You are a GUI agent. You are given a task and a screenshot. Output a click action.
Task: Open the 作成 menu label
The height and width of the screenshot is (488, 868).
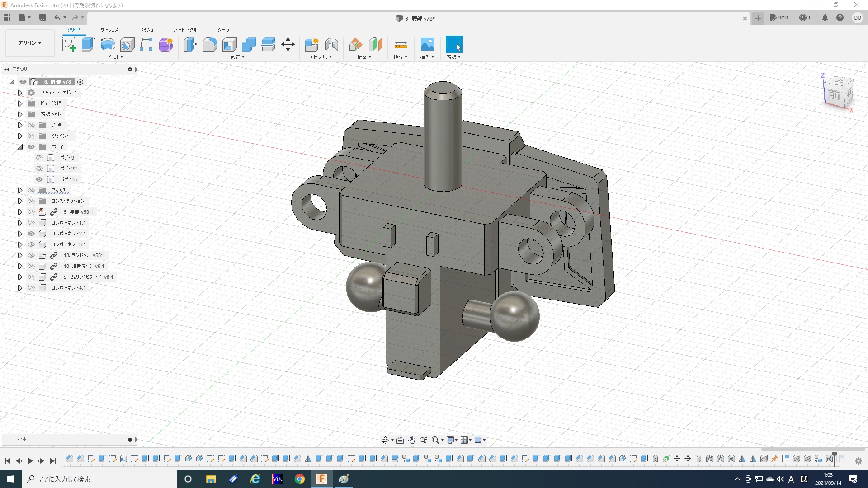116,57
